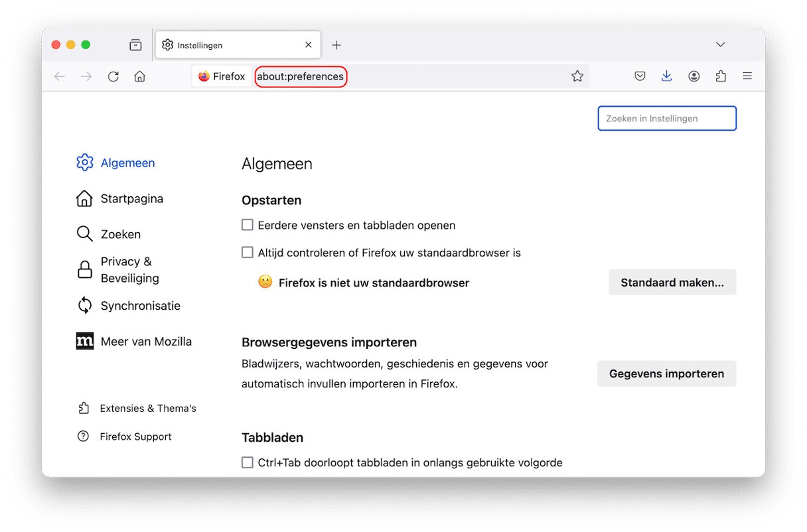Click the Privacy padlock icon

[x=85, y=270]
